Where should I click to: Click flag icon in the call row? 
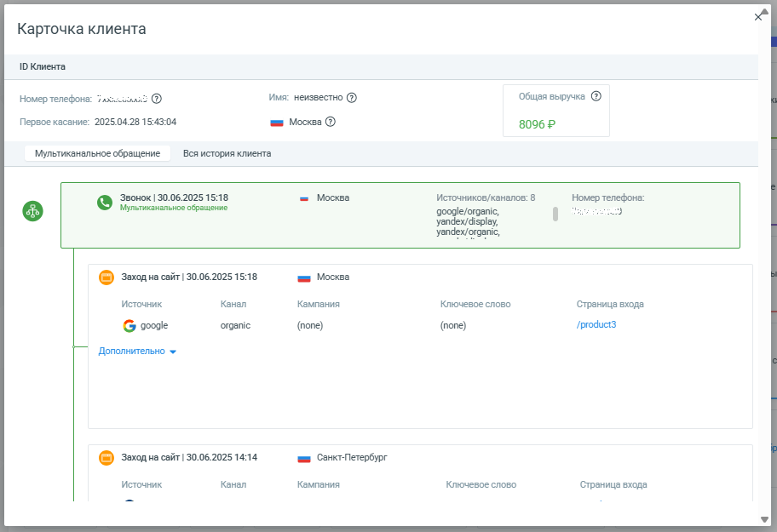(x=304, y=198)
